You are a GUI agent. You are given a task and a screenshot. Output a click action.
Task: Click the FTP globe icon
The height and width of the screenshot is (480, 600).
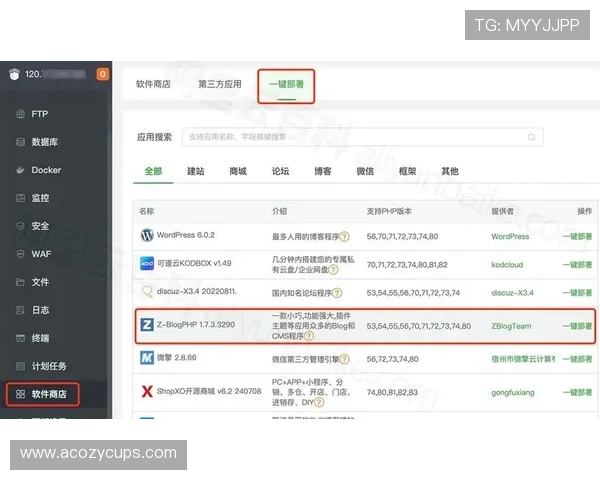[x=20, y=114]
